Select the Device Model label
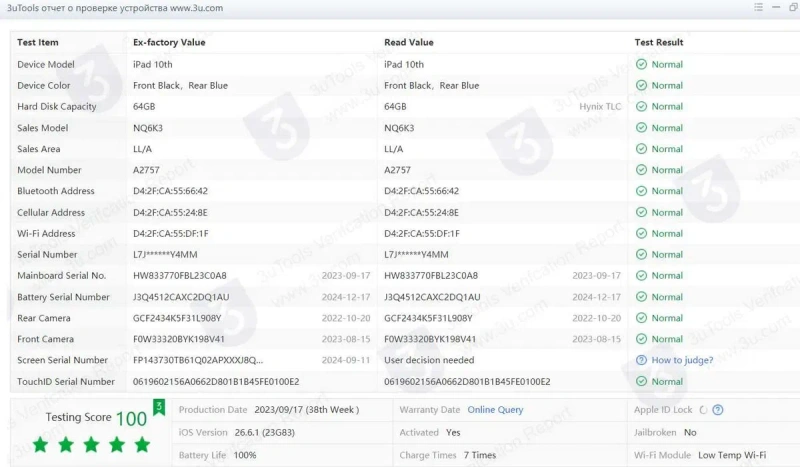 [x=46, y=64]
